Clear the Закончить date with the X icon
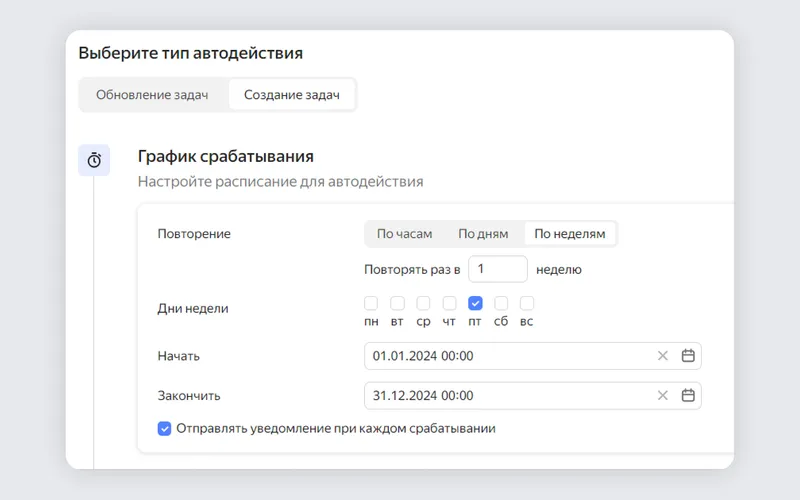The width and height of the screenshot is (800, 500). pyautogui.click(x=663, y=395)
